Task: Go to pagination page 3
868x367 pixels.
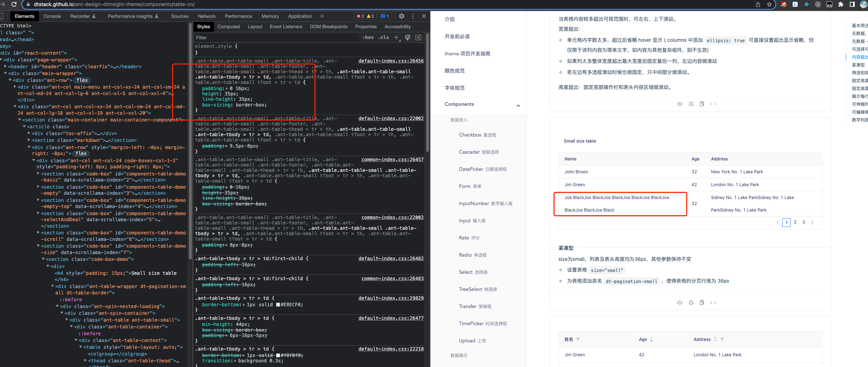Action: (x=803, y=222)
